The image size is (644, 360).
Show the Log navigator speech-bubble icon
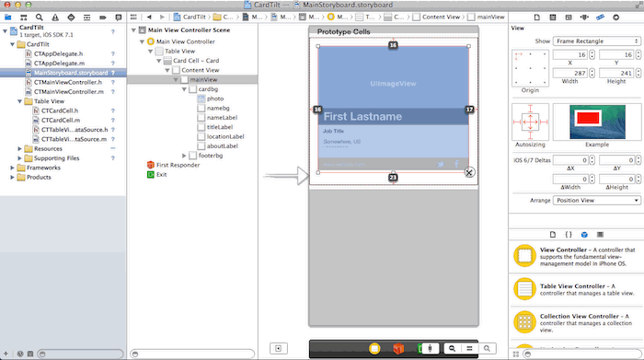tap(119, 17)
